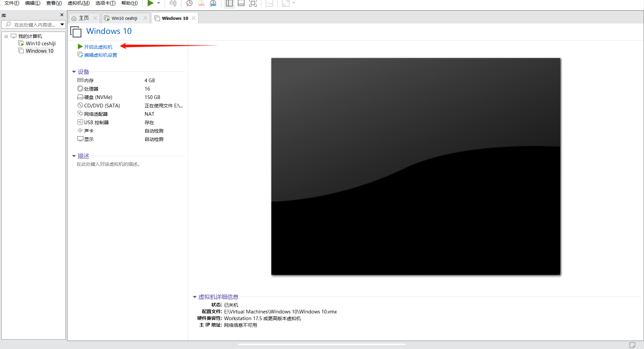This screenshot has height=349, width=644.
Task: Select Win10 ceshiji in the library tree
Action: coord(40,44)
